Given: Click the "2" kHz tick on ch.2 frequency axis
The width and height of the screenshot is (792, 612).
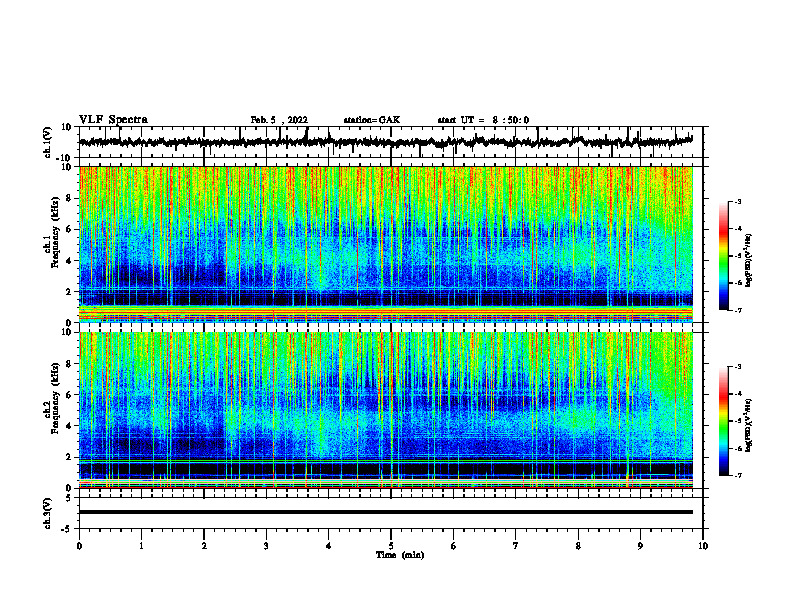Looking at the screenshot, I should coord(69,457).
